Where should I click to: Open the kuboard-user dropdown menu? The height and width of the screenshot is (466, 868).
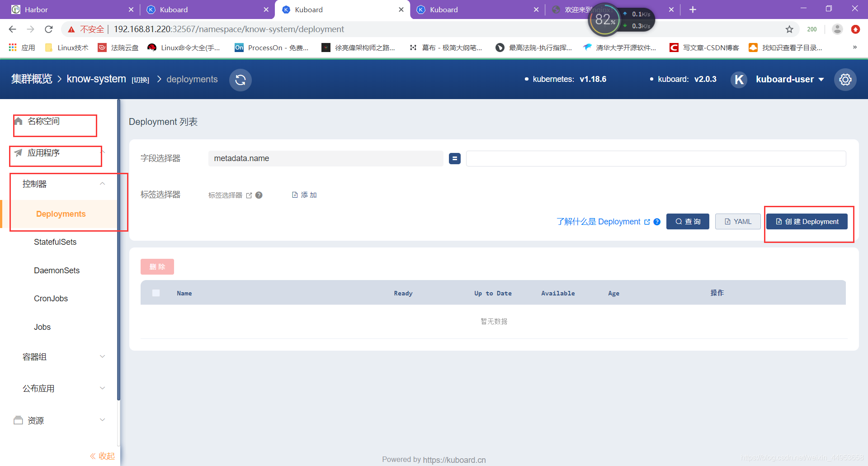click(790, 80)
